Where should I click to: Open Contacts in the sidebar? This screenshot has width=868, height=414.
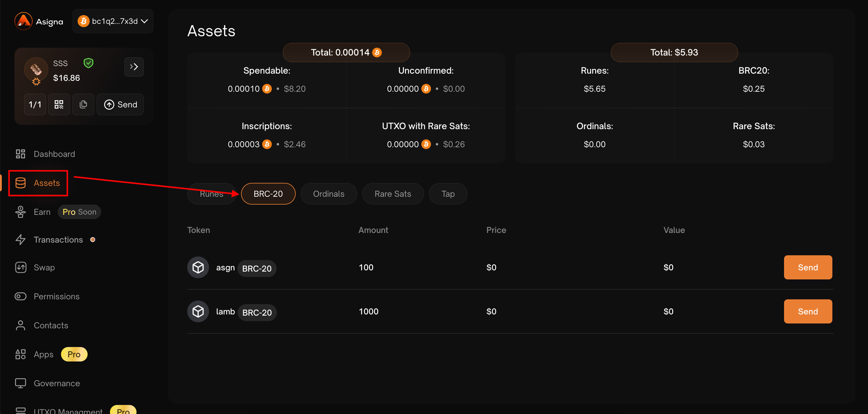[50, 325]
